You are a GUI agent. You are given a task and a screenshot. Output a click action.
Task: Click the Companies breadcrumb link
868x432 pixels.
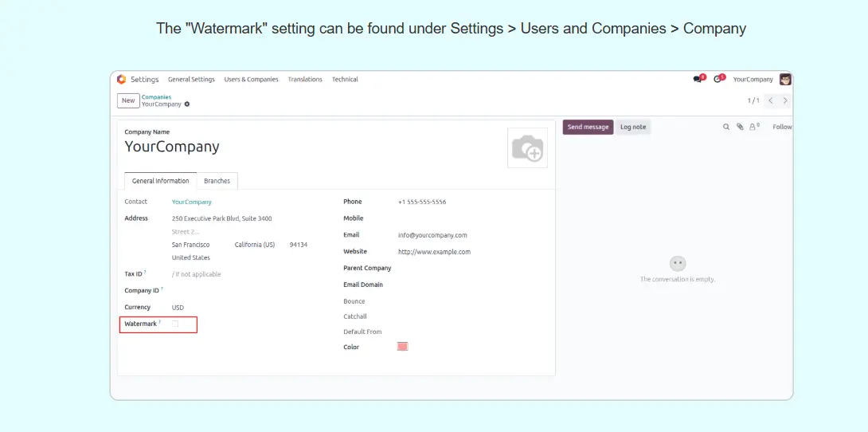tap(156, 97)
